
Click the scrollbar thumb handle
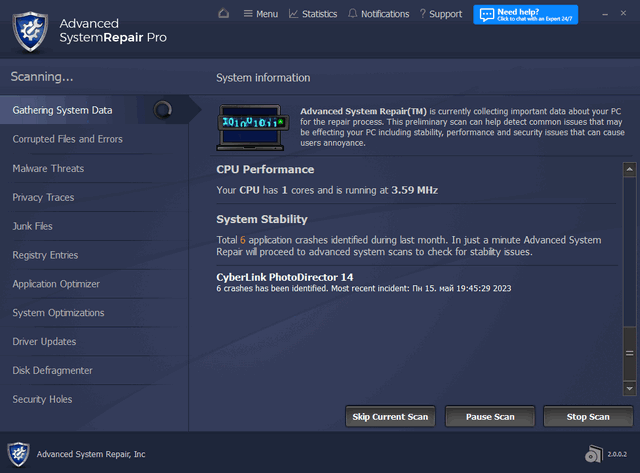tap(629, 353)
